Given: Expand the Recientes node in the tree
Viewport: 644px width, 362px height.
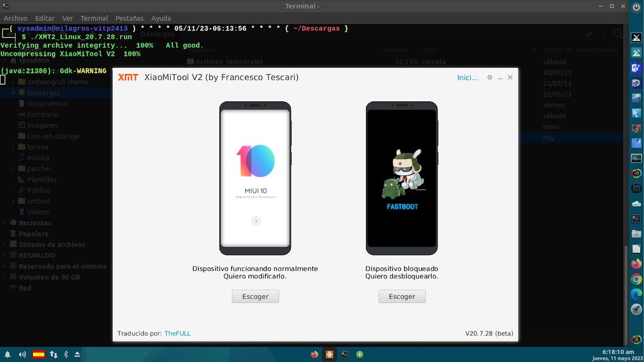Looking at the screenshot, I should 5,223.
